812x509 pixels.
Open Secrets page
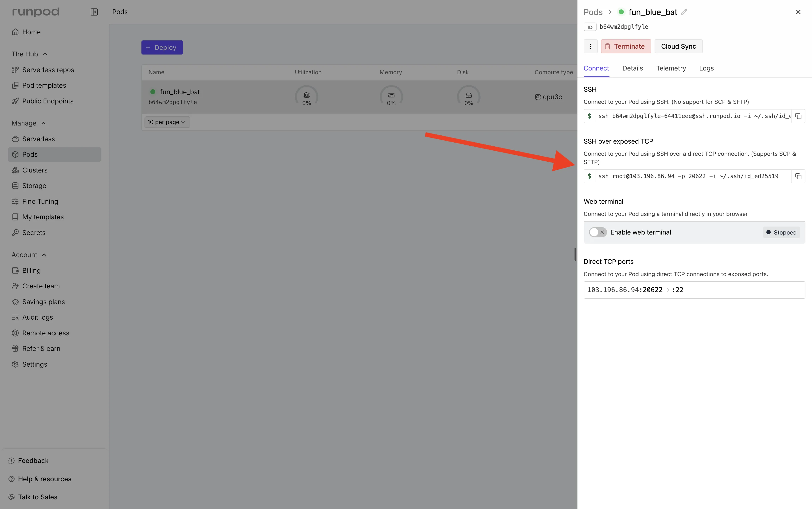(x=55, y=233)
